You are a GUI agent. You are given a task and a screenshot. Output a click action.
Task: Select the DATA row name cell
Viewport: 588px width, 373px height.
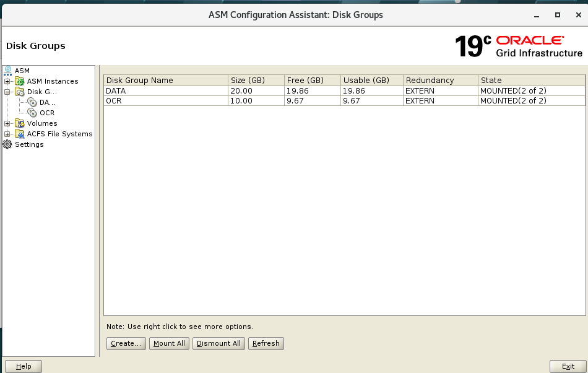point(166,91)
